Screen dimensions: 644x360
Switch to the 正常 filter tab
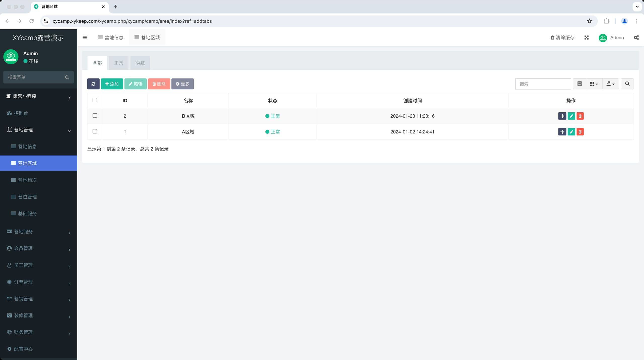[119, 63]
